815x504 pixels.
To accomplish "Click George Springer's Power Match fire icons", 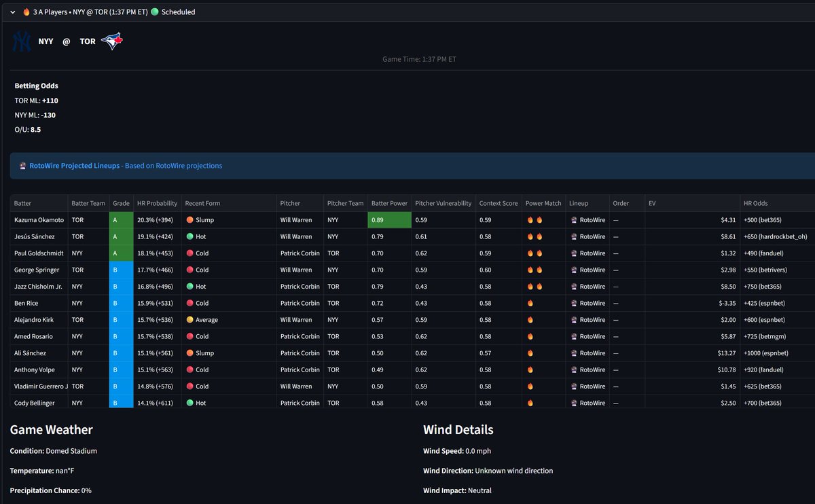I will [x=535, y=270].
